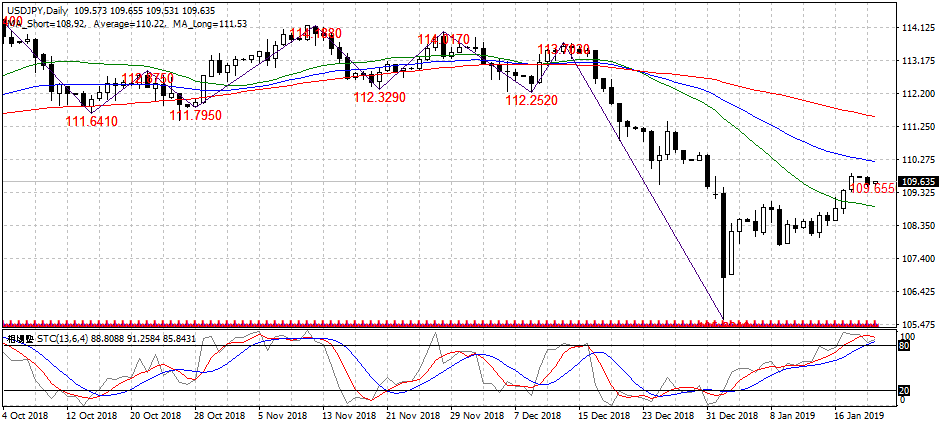Image resolution: width=942 pixels, height=427 pixels.
Task: Click the 105.475 price scale level
Action: (x=917, y=325)
